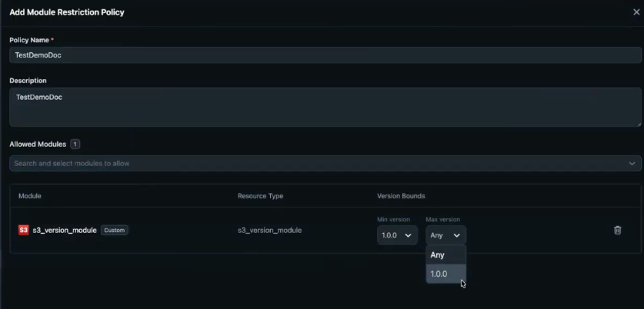Click the Policy Name label
Screen dimensions: 644x309
point(29,40)
